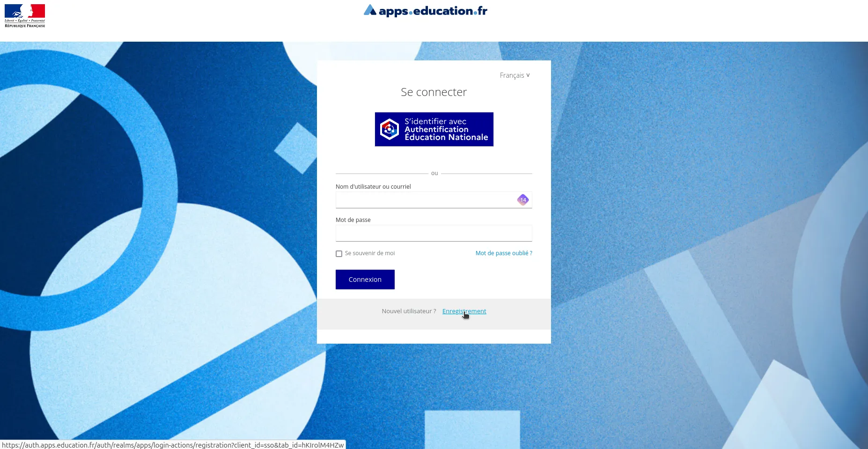
Task: Sign in with Authentification Éducation Nationale
Action: (434, 129)
